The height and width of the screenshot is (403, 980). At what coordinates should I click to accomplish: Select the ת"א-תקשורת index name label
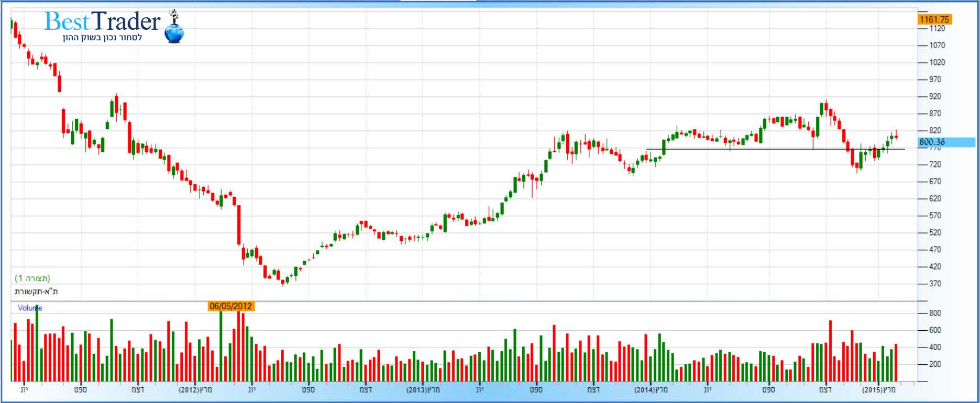tap(36, 291)
